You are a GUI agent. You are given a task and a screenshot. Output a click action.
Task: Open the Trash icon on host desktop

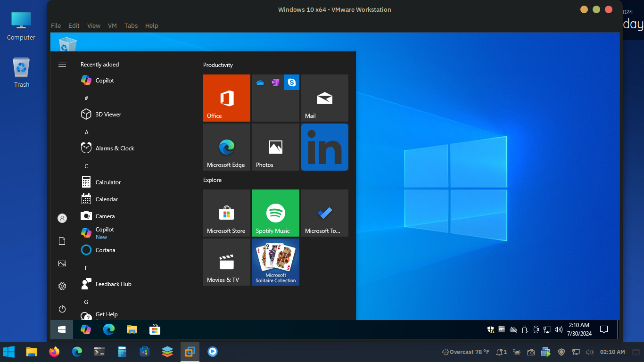coord(22,73)
